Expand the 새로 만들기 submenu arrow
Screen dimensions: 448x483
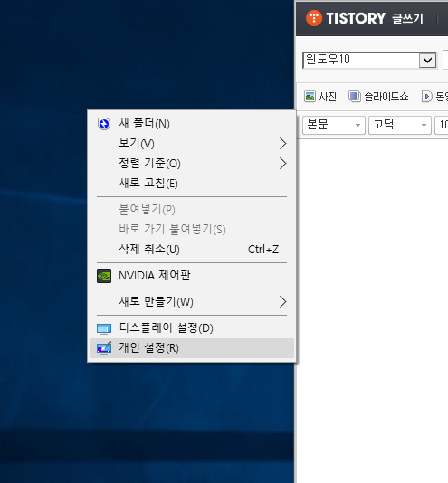tap(282, 302)
